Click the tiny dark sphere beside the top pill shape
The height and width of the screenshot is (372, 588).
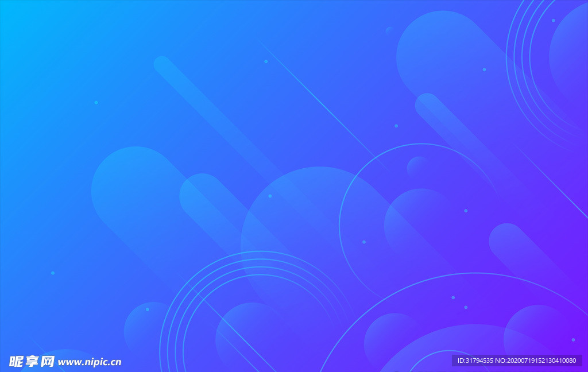(389, 30)
